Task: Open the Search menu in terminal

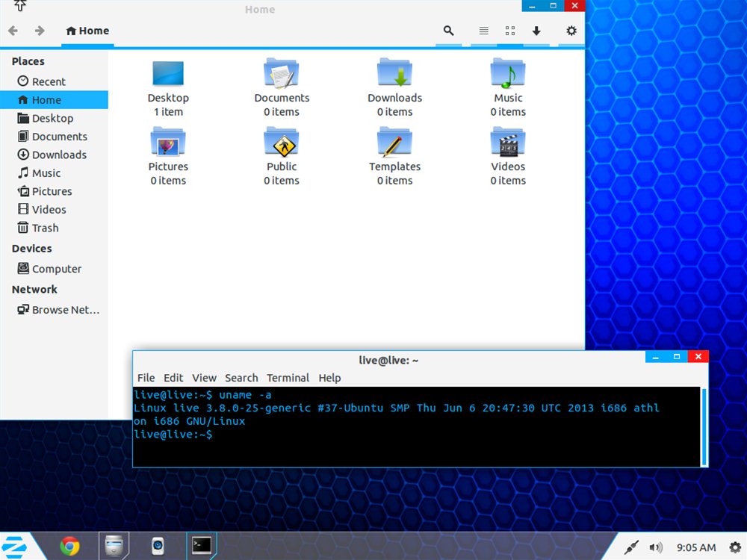Action: (x=241, y=378)
